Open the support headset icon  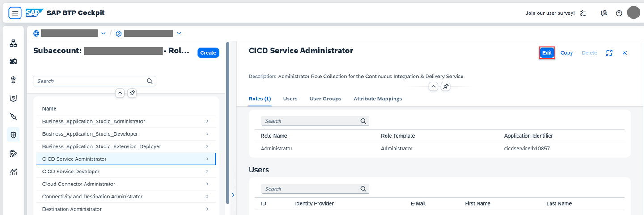click(x=604, y=13)
